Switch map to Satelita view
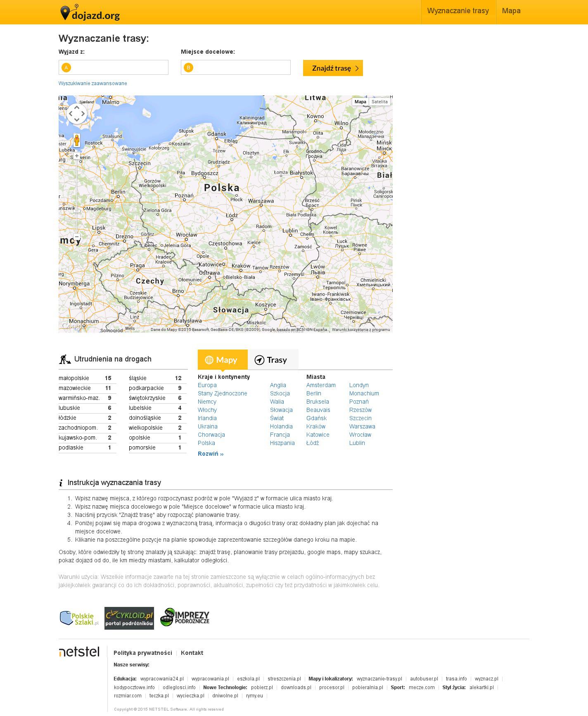The image size is (588, 716). 379,102
